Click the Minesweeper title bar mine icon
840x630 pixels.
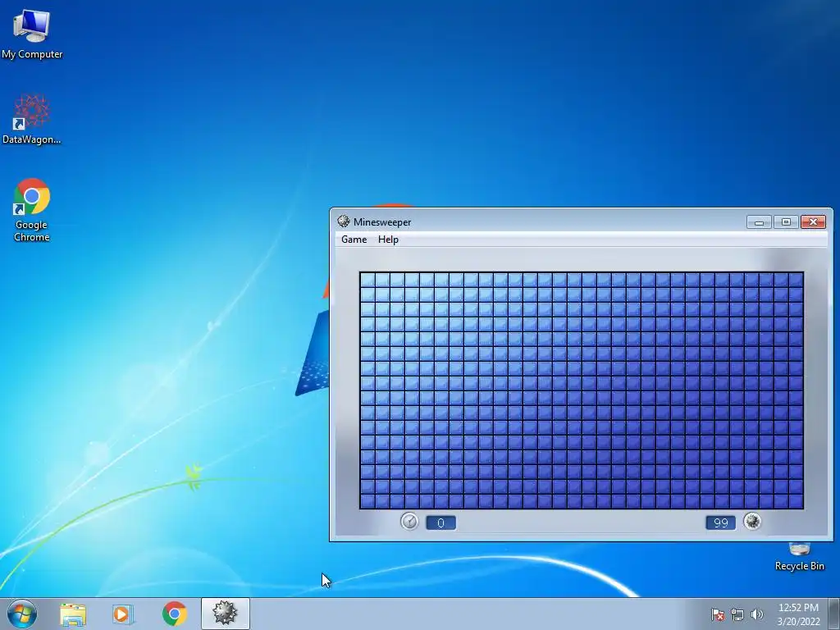click(344, 221)
